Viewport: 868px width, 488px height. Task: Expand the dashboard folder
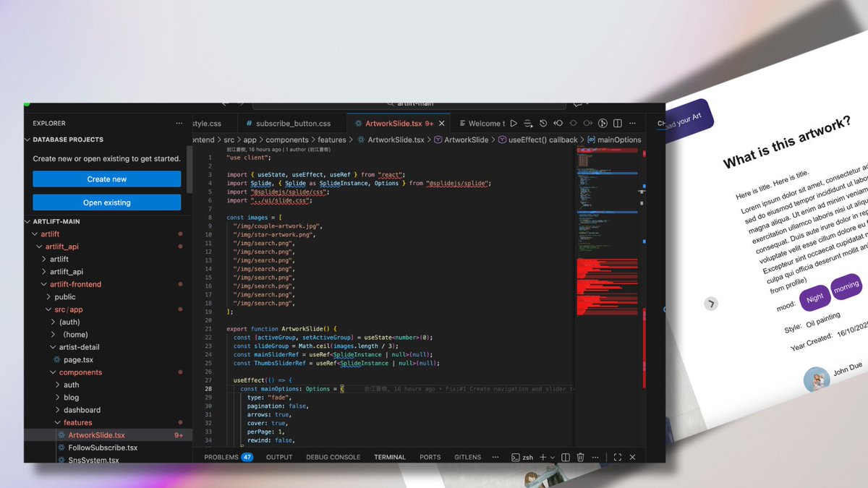pyautogui.click(x=57, y=410)
